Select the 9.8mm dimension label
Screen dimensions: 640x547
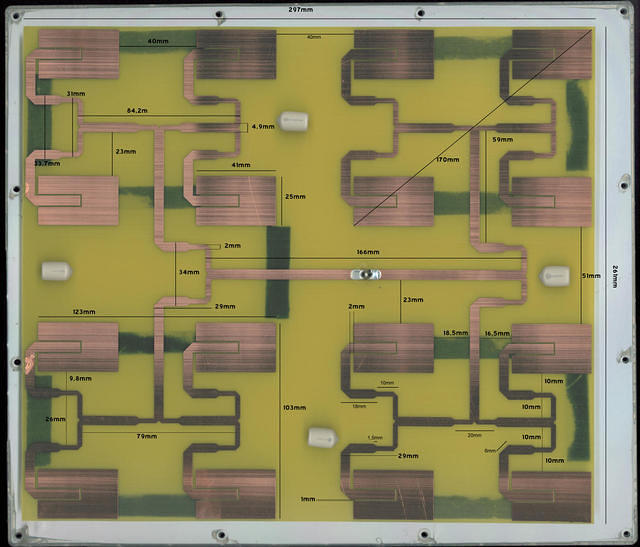[80, 378]
